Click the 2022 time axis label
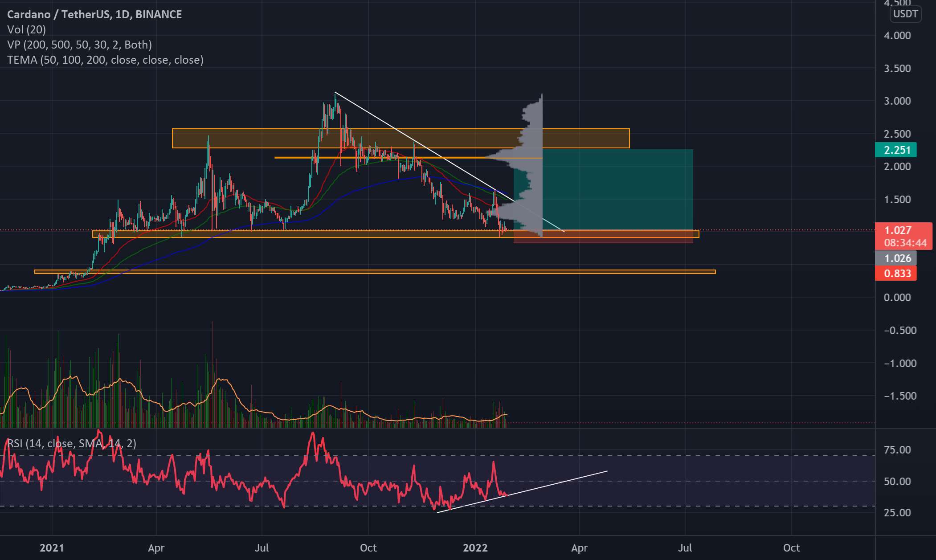Screen dimensions: 936x560 coord(475,548)
